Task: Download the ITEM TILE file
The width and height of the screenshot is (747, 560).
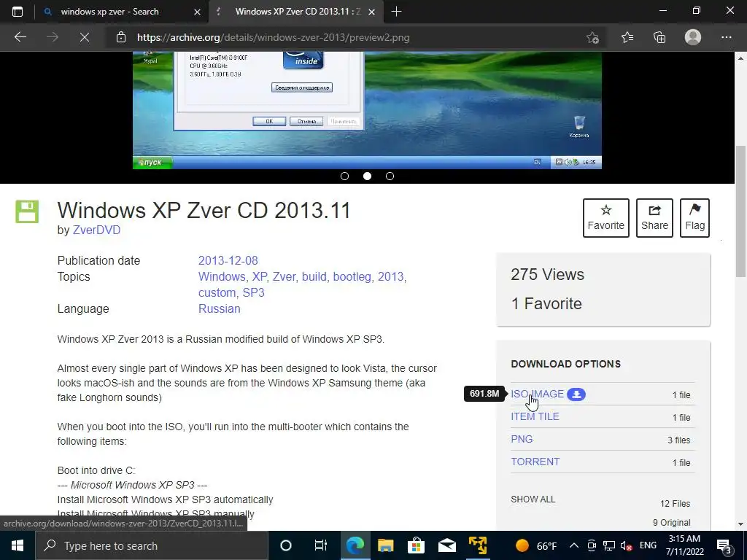Action: (x=535, y=416)
